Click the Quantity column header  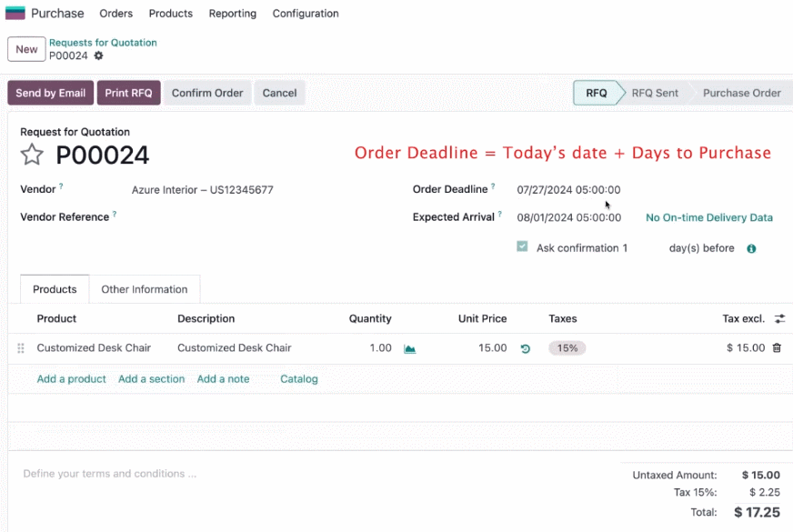370,318
